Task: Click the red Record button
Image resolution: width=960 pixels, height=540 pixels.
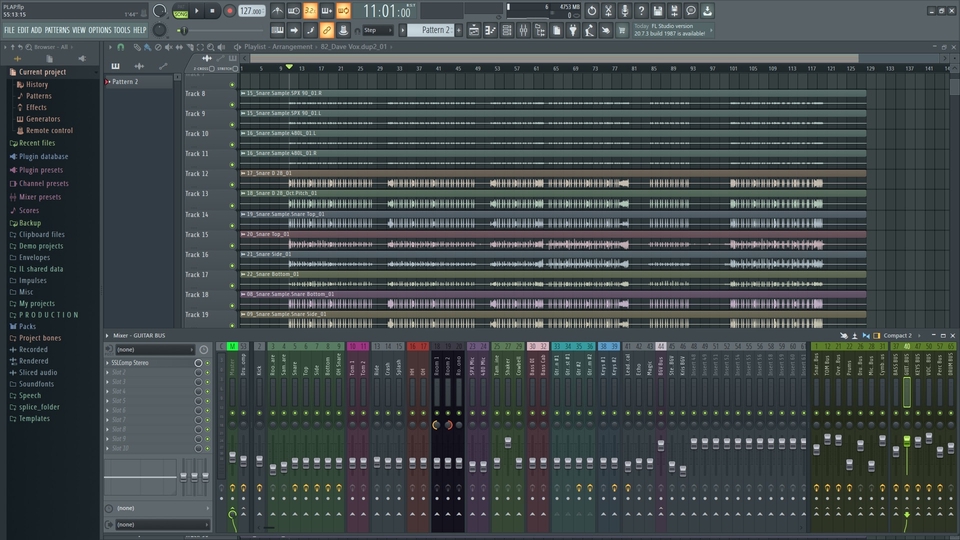Action: pyautogui.click(x=229, y=11)
